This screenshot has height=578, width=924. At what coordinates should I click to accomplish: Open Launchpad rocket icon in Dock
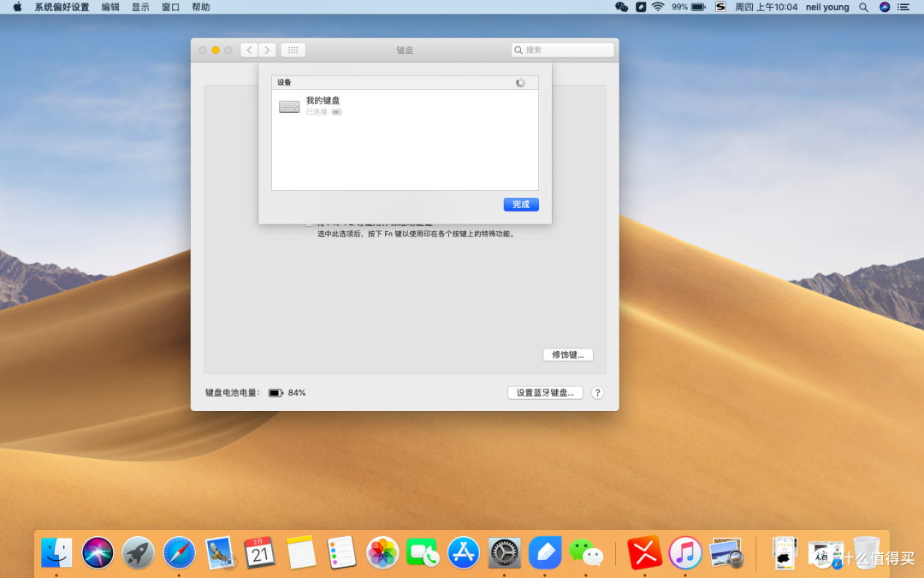click(x=139, y=553)
